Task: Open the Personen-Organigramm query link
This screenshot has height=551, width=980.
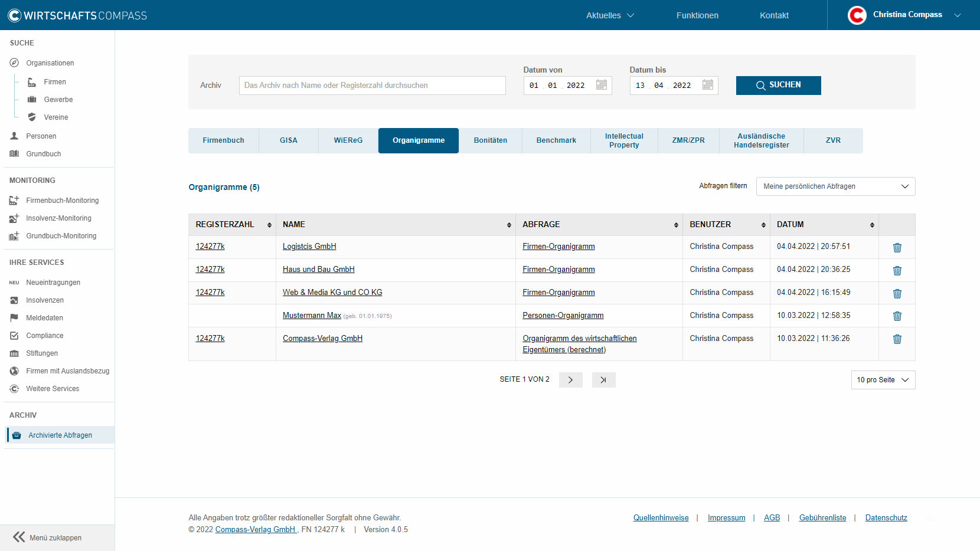Action: point(563,316)
